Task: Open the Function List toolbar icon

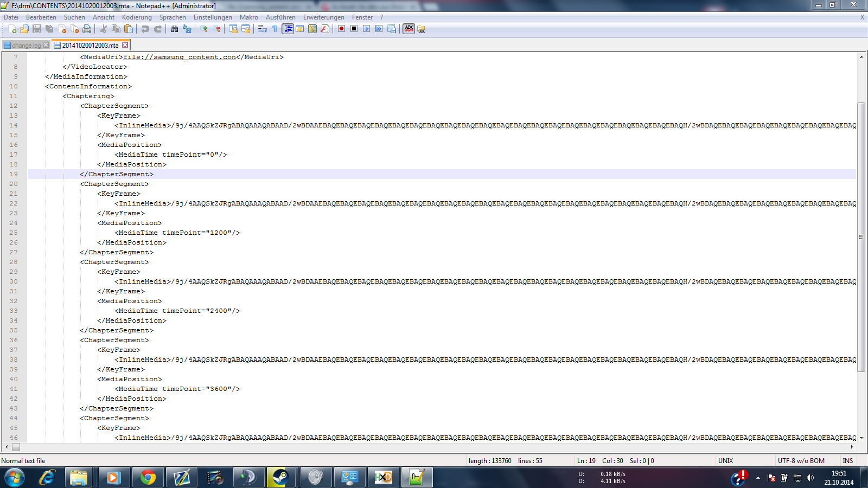Action: click(325, 29)
